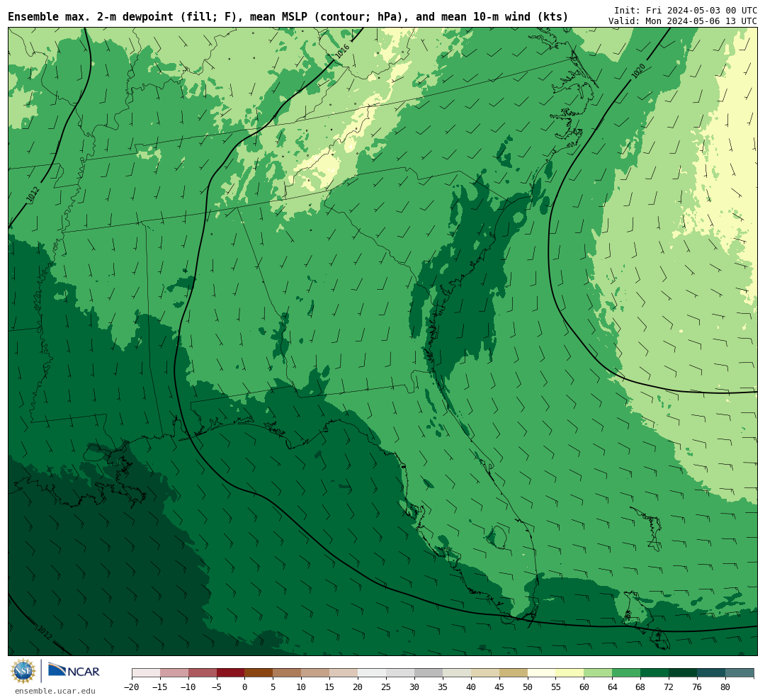Pick the gray-teal swatch right of 80
This screenshot has width=765, height=700.
coord(739,673)
